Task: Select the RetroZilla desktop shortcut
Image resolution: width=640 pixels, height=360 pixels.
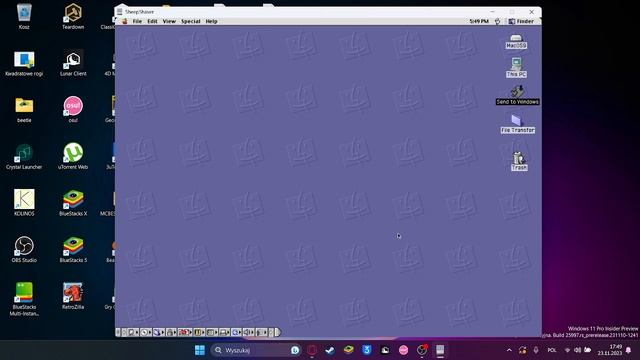Action: (73, 296)
